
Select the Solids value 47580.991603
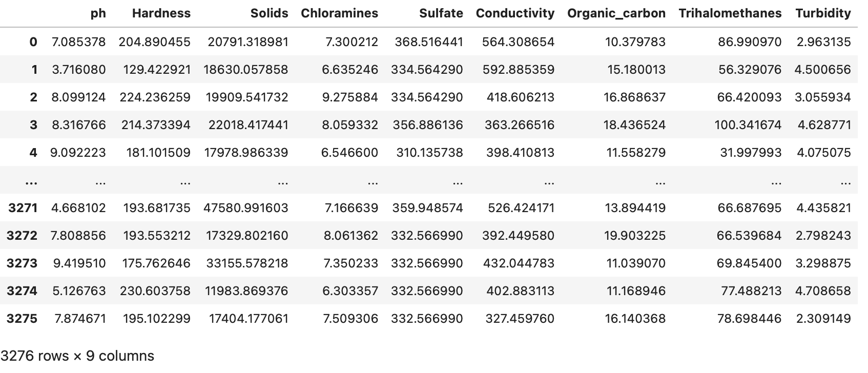click(x=245, y=208)
